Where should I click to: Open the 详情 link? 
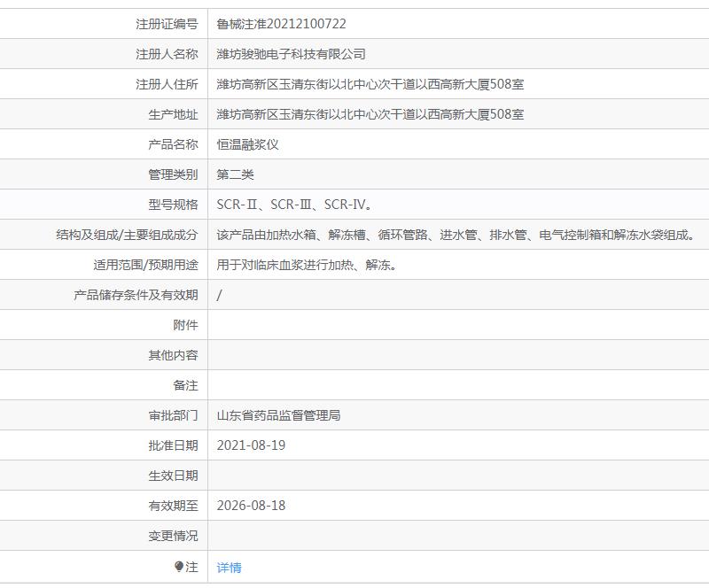[229, 568]
